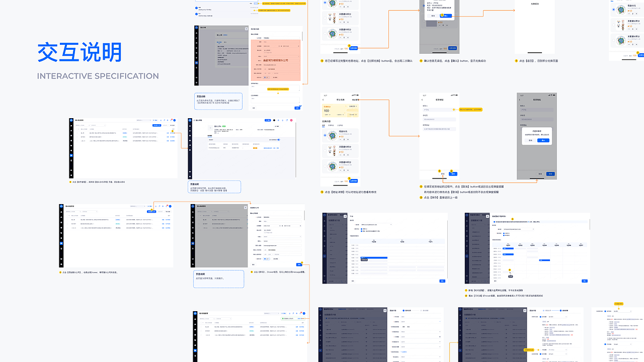Open 地址管理 link in 积分兑换 screen
This screenshot has width=644, height=362.
tap(355, 100)
